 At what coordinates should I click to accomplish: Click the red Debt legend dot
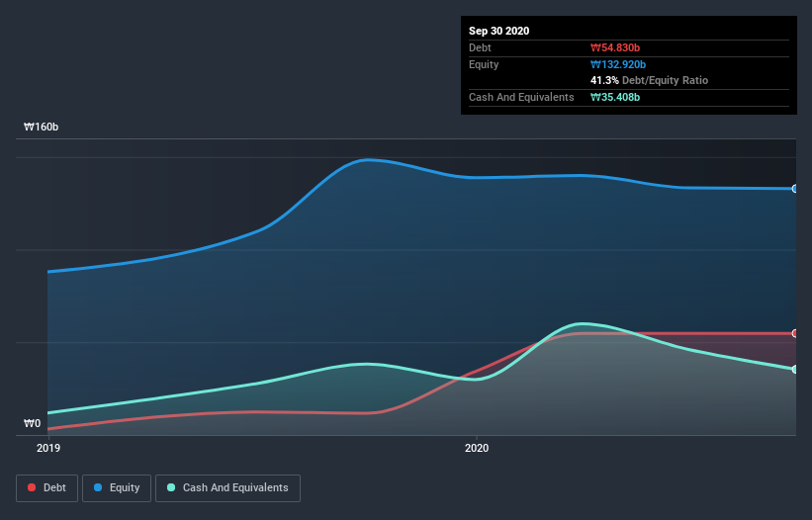point(32,487)
